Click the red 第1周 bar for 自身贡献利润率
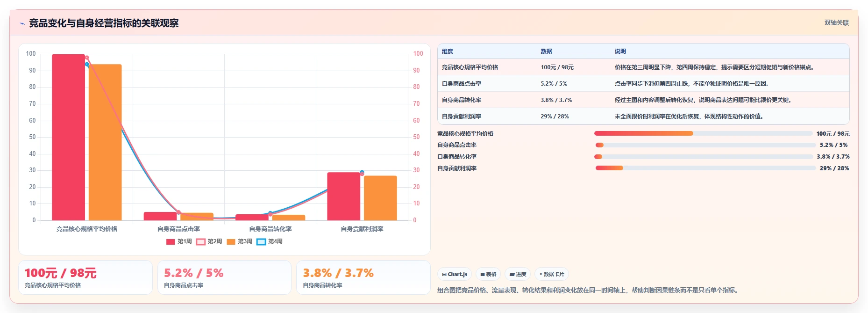The width and height of the screenshot is (868, 313). point(343,197)
